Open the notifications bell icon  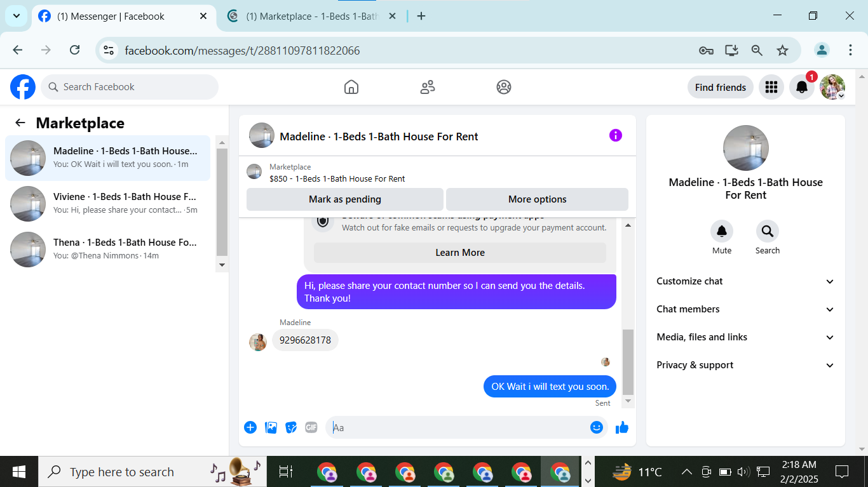(x=802, y=87)
